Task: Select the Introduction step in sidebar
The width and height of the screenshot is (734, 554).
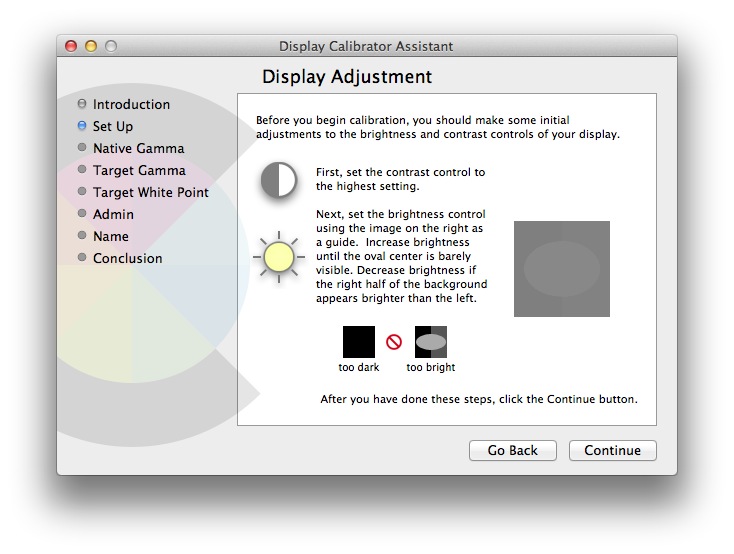Action: pyautogui.click(x=131, y=104)
